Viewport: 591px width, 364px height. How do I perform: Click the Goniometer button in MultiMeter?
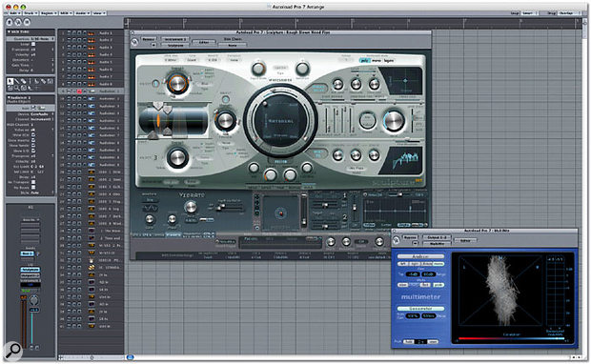tap(420, 308)
